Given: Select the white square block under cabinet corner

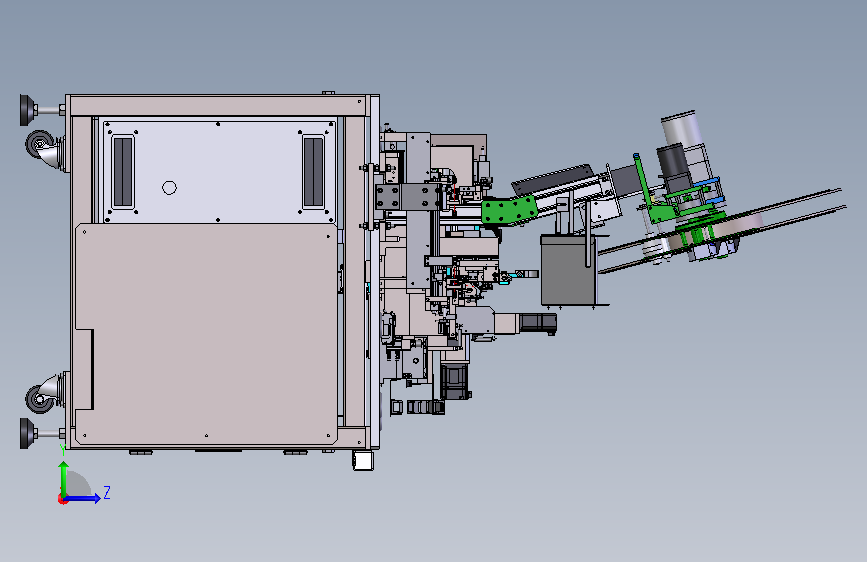Looking at the screenshot, I should 363,460.
